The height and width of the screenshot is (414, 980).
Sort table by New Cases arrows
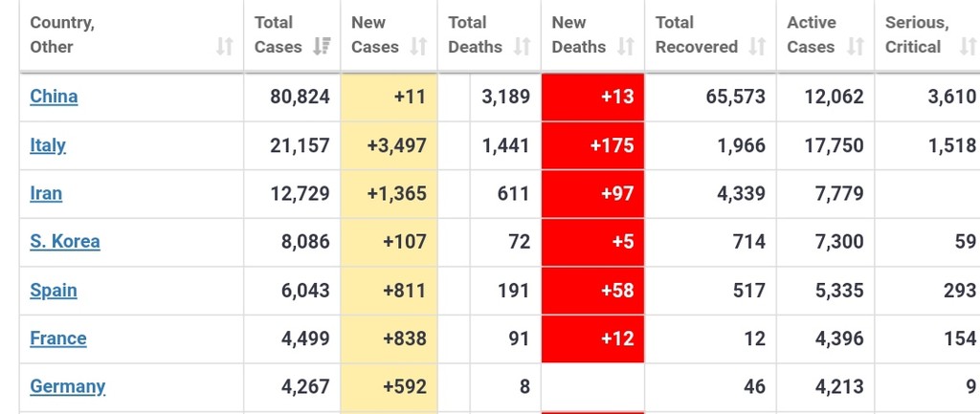[418, 47]
